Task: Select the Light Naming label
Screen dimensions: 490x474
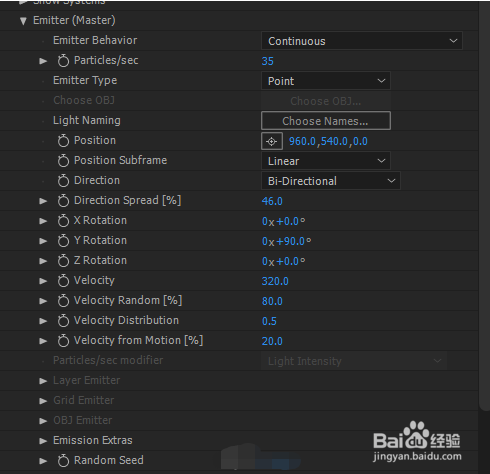Action: (x=87, y=120)
